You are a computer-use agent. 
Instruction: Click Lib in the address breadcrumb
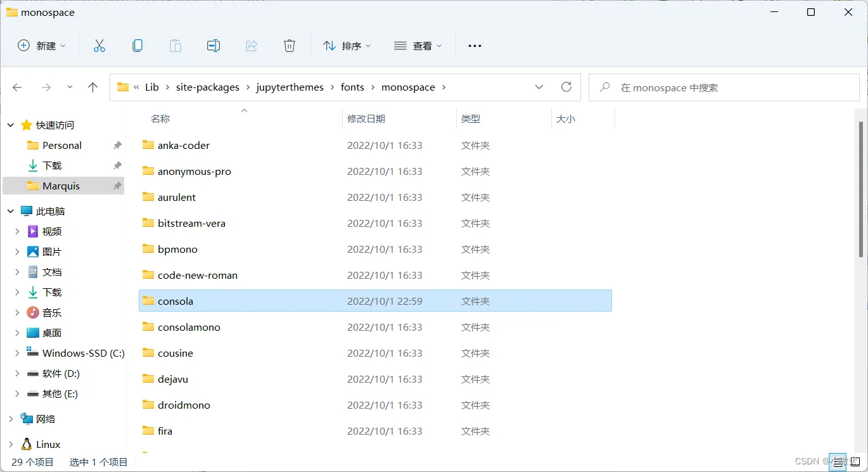[152, 87]
